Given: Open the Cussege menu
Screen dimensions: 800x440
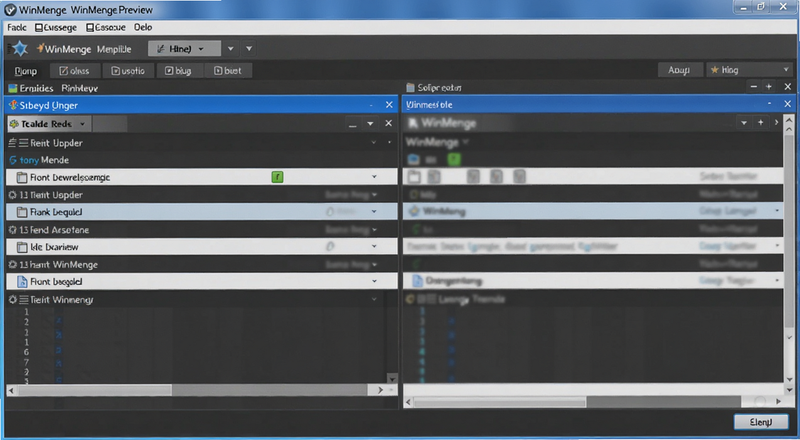Looking at the screenshot, I should (56, 28).
